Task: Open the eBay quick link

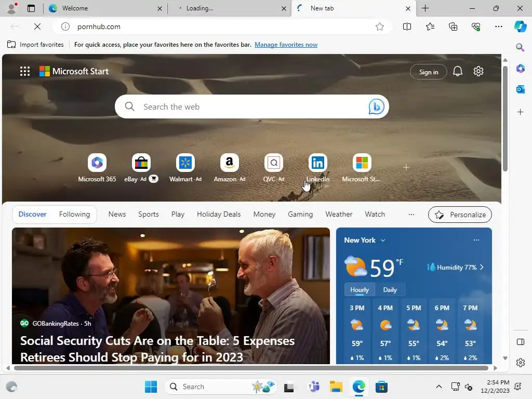Action: click(141, 168)
